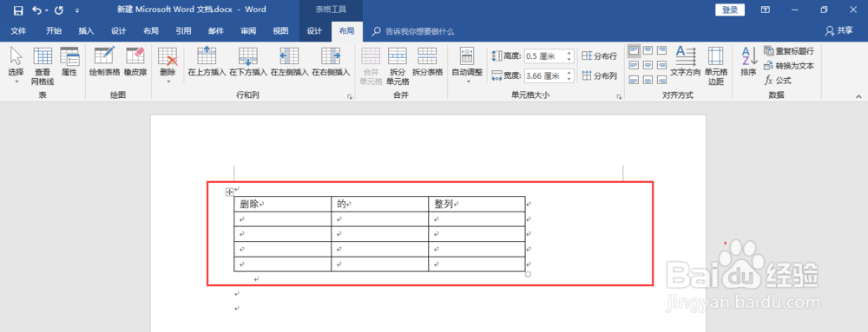This screenshot has width=868, height=332.
Task: Switch to the View (视图) tab
Action: pos(280,31)
